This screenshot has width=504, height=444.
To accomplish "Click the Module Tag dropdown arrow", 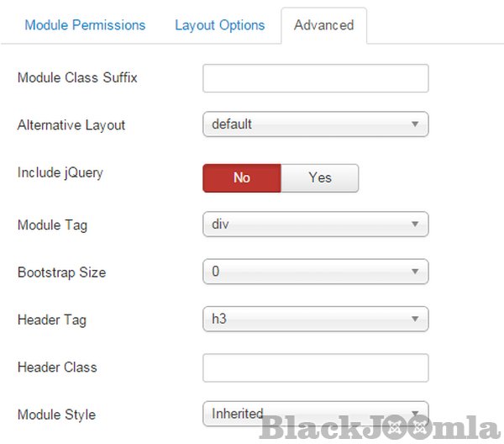I will point(415,225).
